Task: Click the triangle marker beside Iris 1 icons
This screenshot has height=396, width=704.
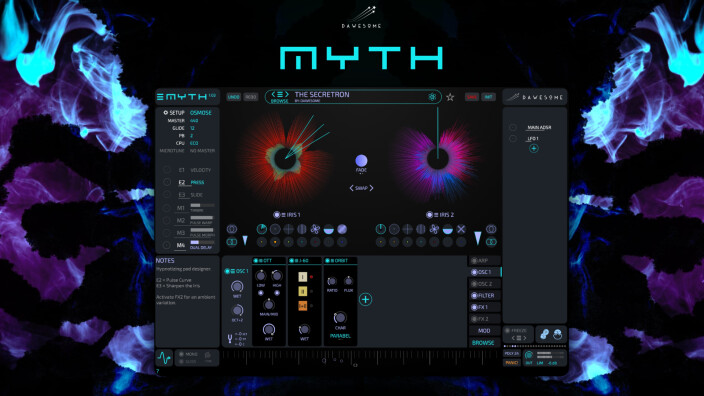Action: click(245, 241)
